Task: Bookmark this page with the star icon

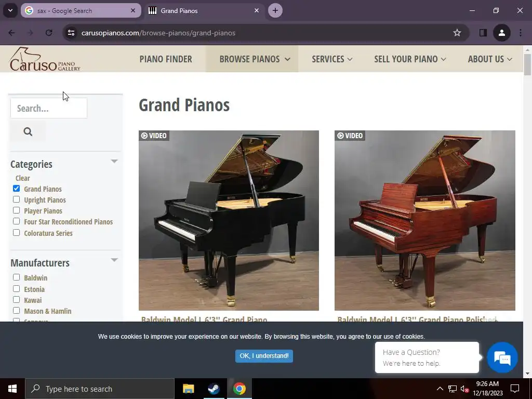Action: click(x=457, y=33)
